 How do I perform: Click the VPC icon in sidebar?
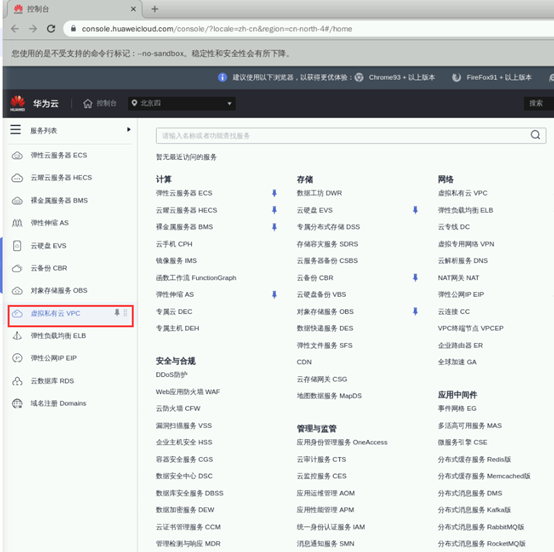click(x=17, y=313)
